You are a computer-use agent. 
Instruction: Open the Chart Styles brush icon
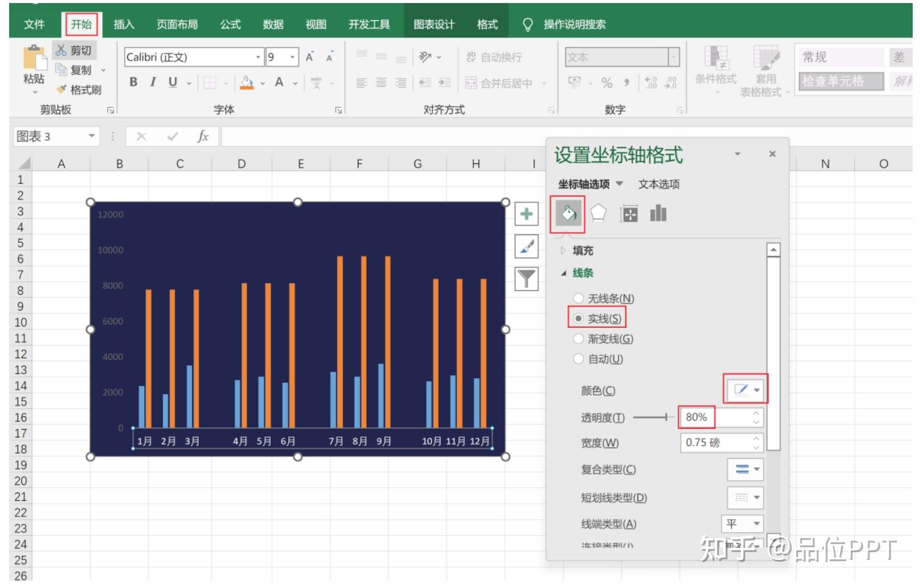tap(526, 247)
